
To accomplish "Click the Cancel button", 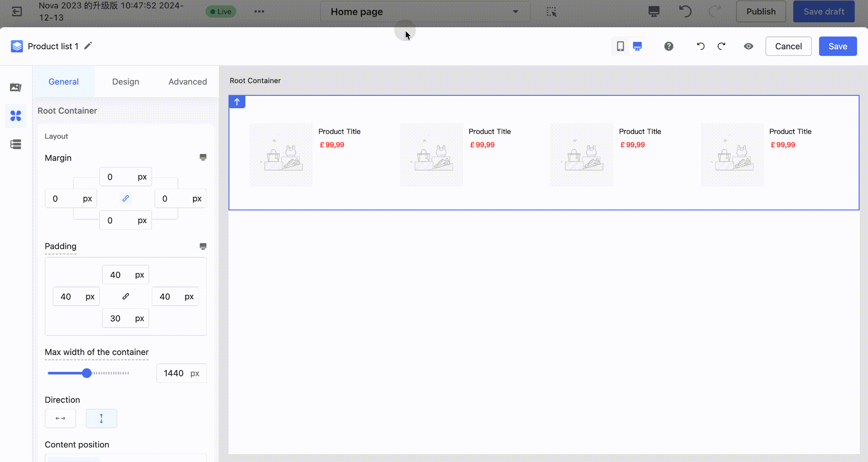I will coord(788,46).
